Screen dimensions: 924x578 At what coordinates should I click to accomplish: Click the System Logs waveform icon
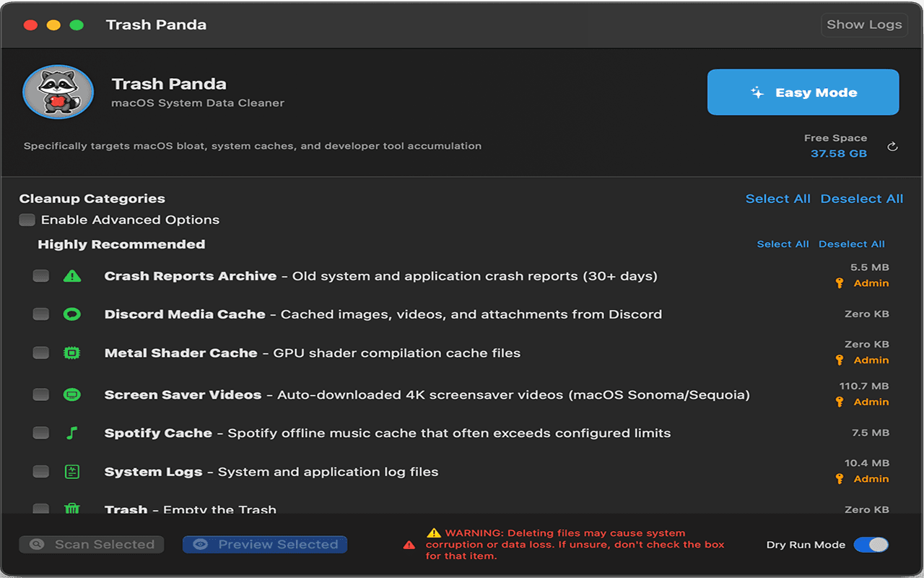(71, 472)
